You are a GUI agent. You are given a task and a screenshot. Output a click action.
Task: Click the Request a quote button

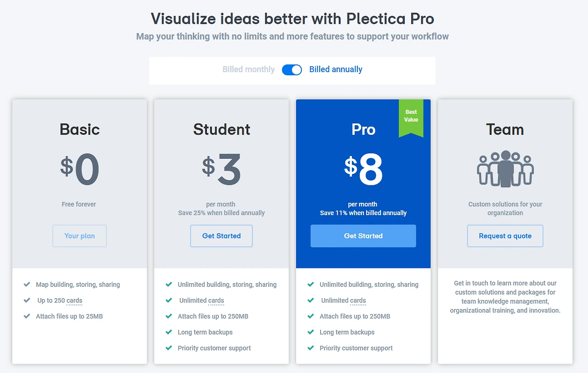505,236
